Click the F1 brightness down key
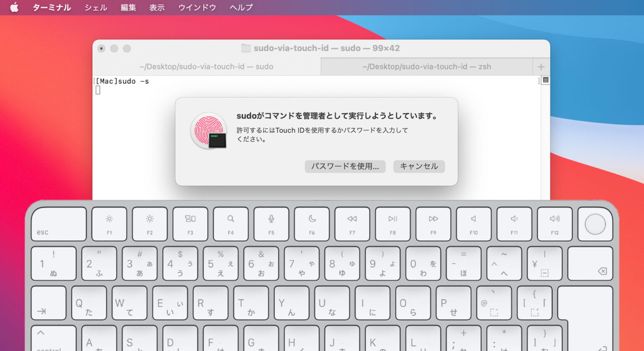Screen dimensions: 644x351 (109, 224)
